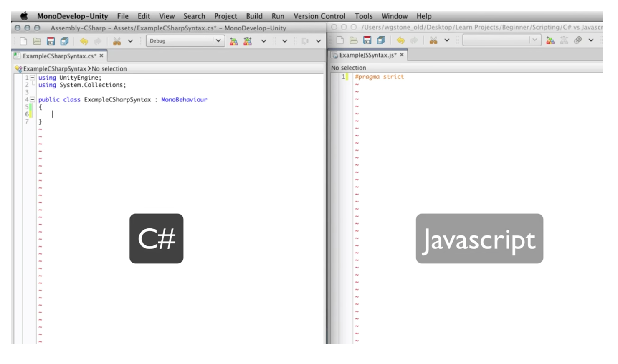Open the Debug configuration dropdown
The width and height of the screenshot is (618, 364).
point(185,41)
